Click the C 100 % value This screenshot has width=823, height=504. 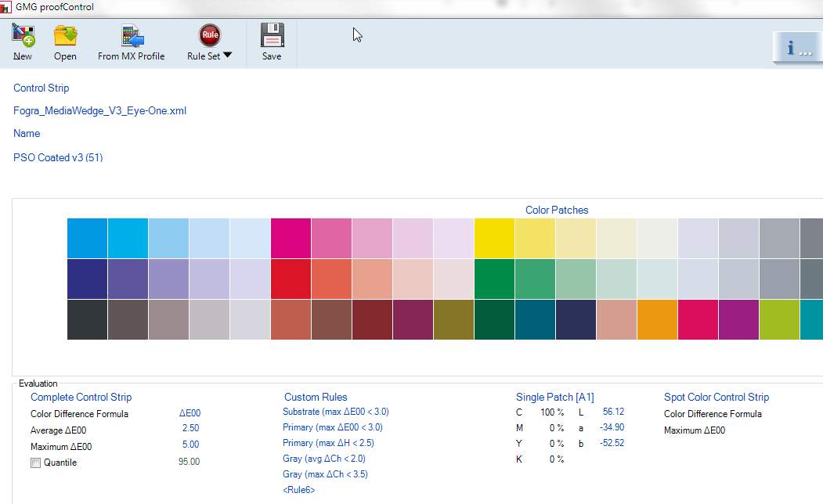[552, 412]
